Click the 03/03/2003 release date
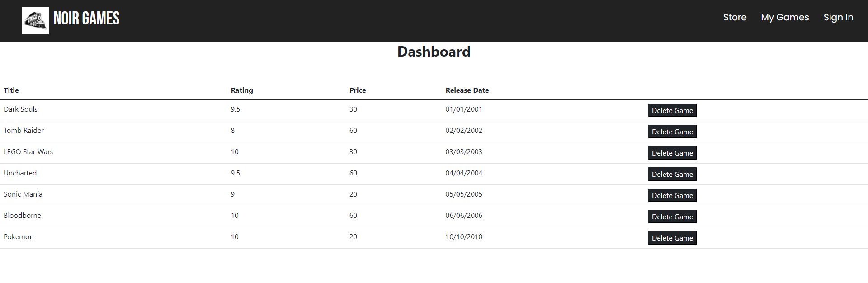 point(464,151)
